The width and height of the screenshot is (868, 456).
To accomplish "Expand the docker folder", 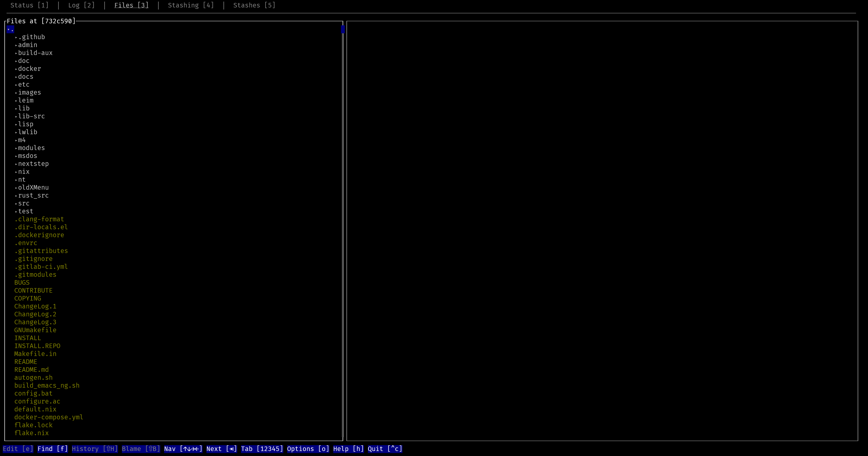I will pos(30,69).
